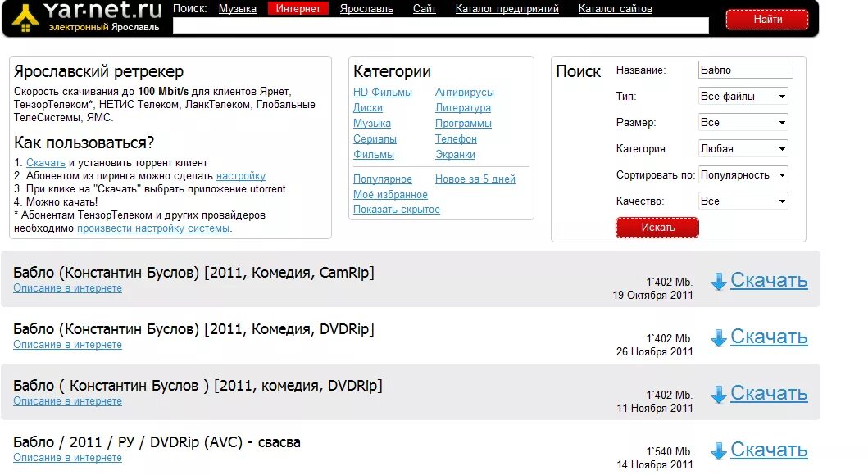Open the Качество dropdown
868x475 pixels.
(x=742, y=201)
